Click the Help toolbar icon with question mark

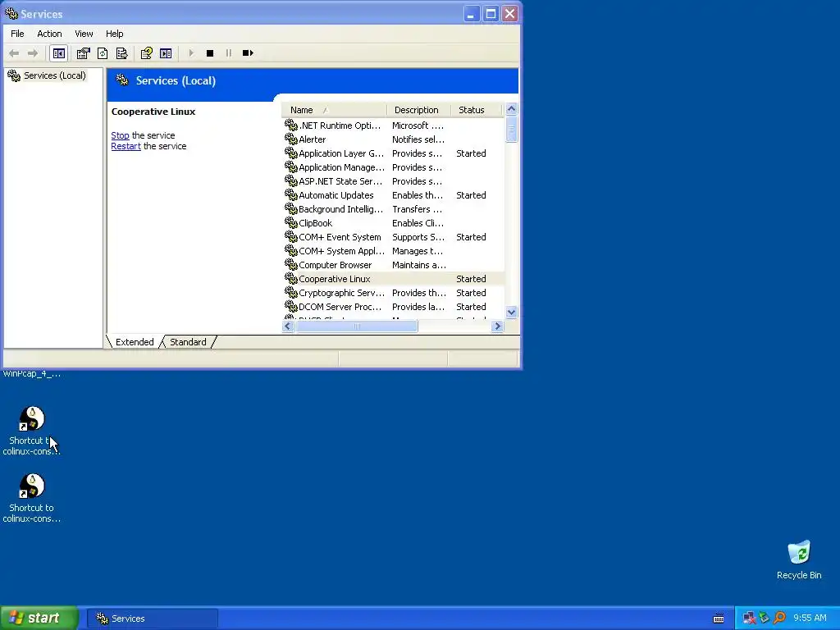[x=146, y=53]
